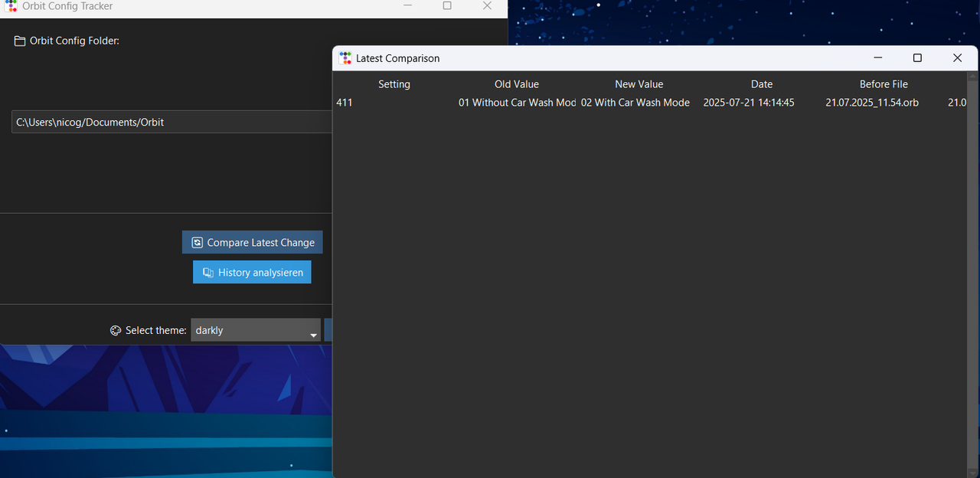Maximize the Latest Comparison window
The height and width of the screenshot is (478, 980).
coord(917,58)
